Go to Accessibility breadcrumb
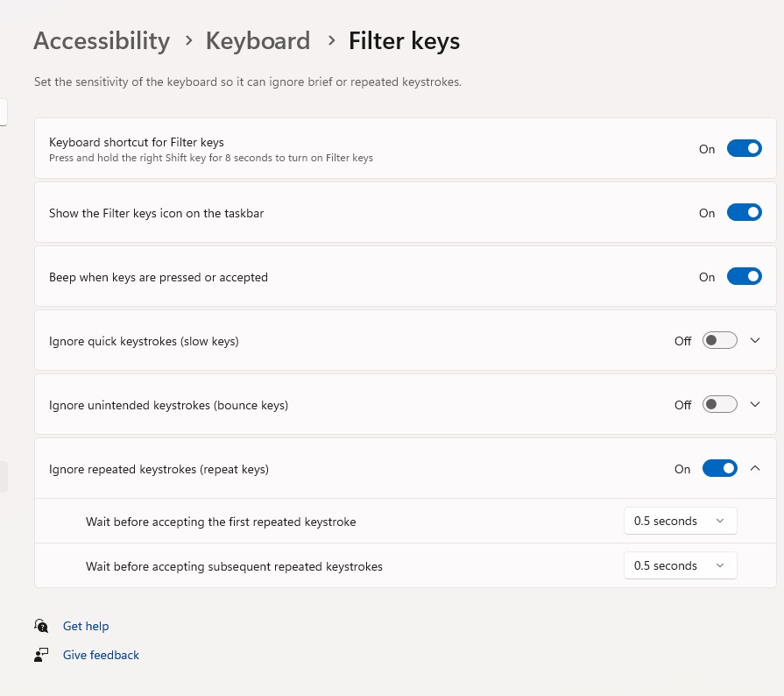784x696 pixels. point(102,41)
